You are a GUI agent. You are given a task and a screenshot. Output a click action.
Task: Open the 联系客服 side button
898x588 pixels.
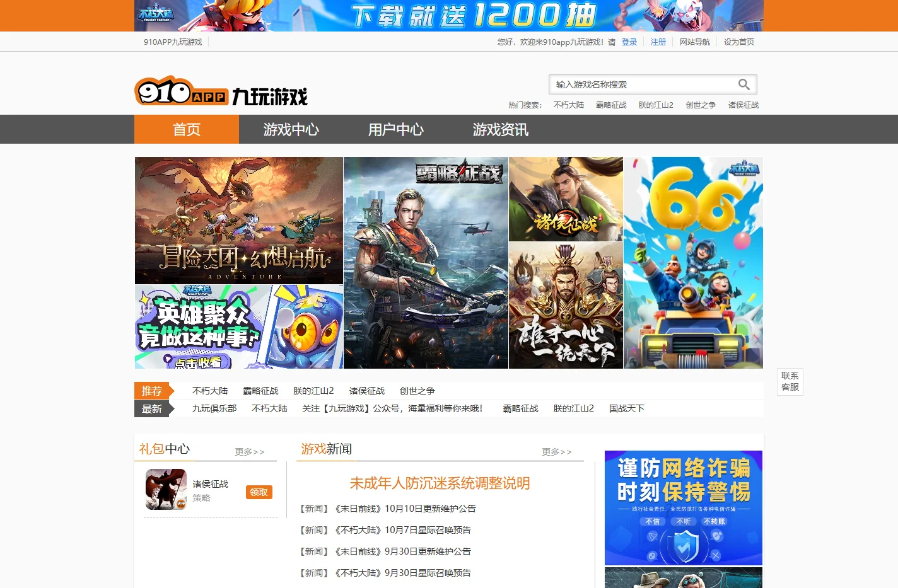pos(790,381)
